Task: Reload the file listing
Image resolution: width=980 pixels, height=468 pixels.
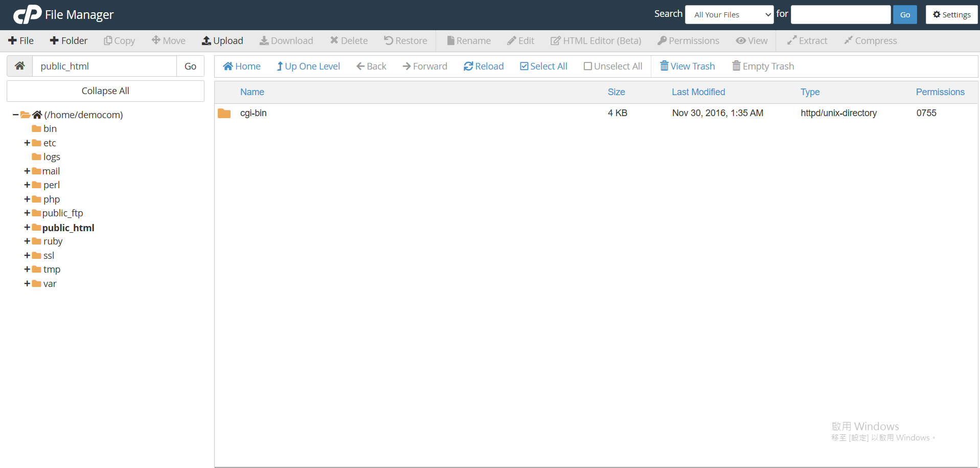Action: click(x=483, y=66)
